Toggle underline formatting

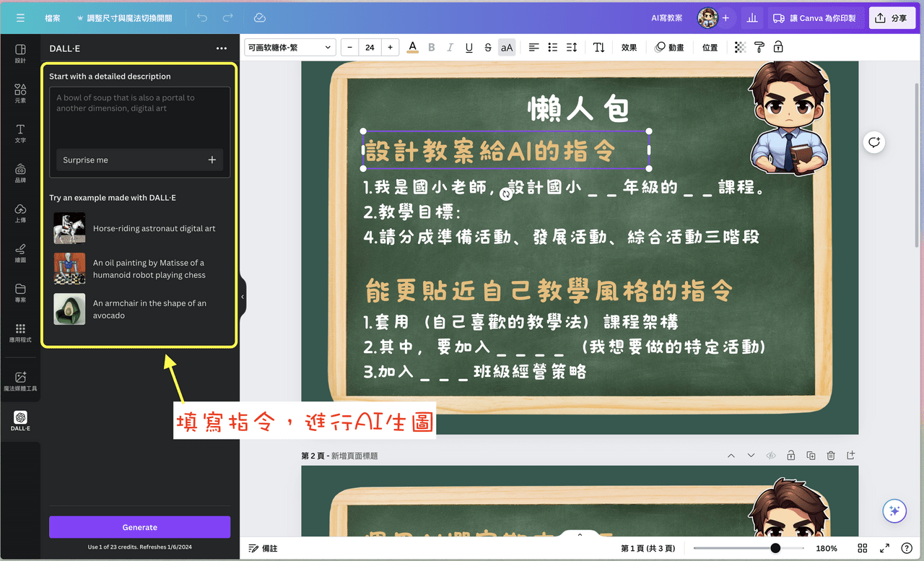[468, 47]
